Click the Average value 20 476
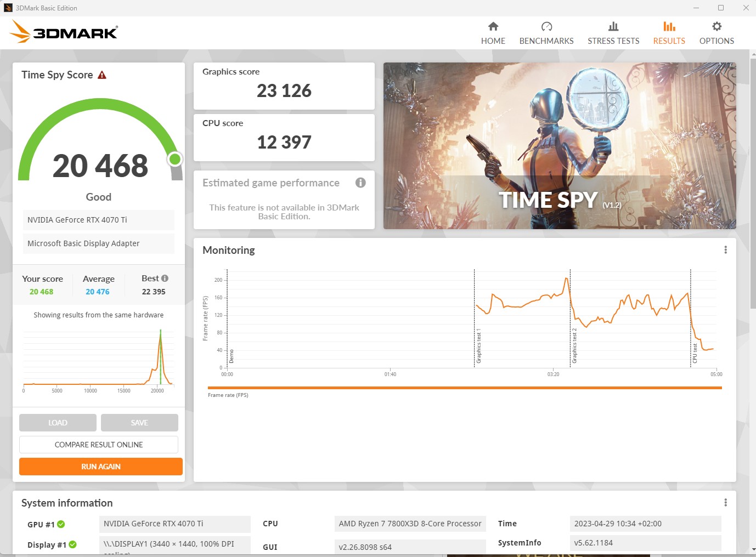Screen dimensions: 756x557 tap(98, 292)
